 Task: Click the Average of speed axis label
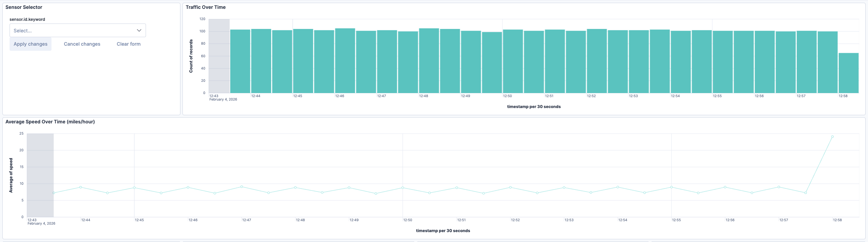point(11,175)
